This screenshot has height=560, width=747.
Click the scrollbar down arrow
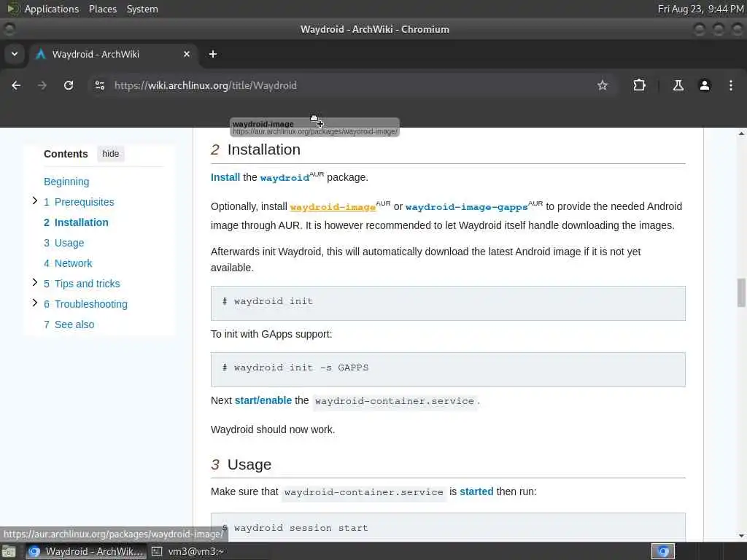point(741,536)
